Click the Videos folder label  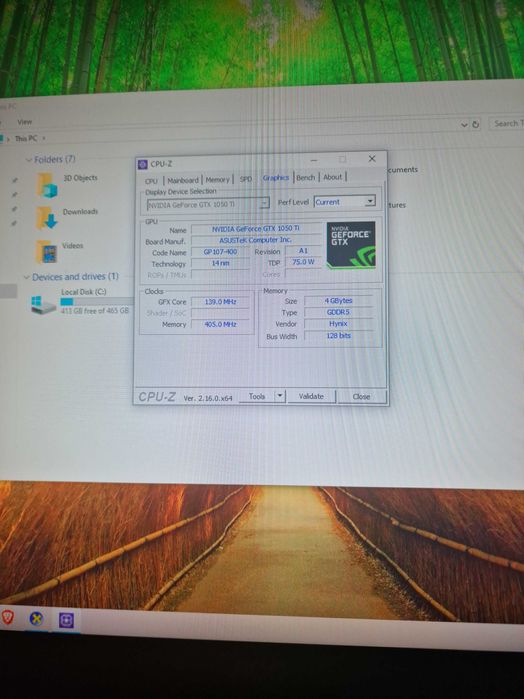pos(73,246)
